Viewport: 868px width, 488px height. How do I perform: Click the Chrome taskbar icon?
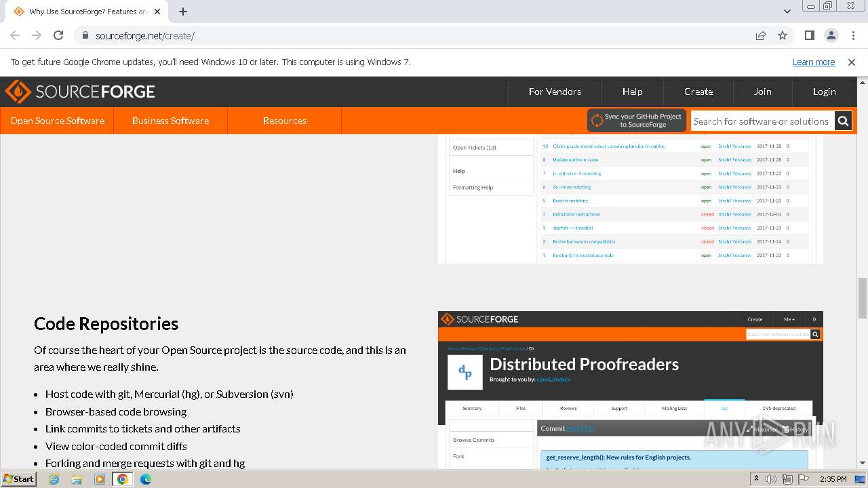click(x=122, y=479)
